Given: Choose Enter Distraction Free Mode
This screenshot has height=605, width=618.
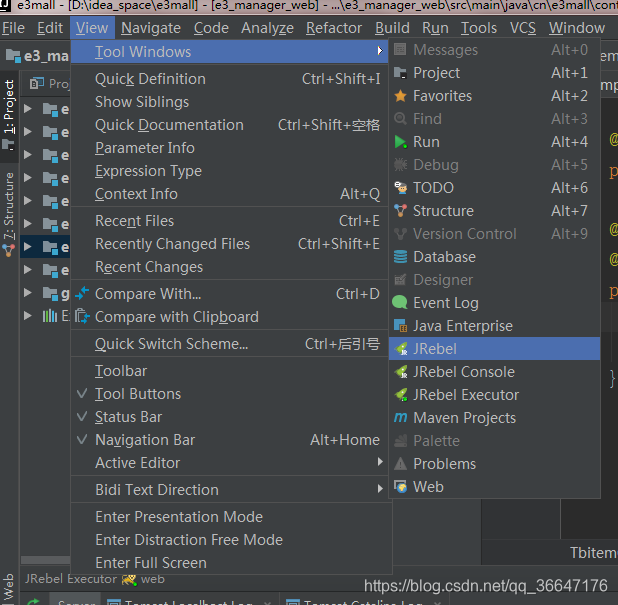Looking at the screenshot, I should pos(231,540).
